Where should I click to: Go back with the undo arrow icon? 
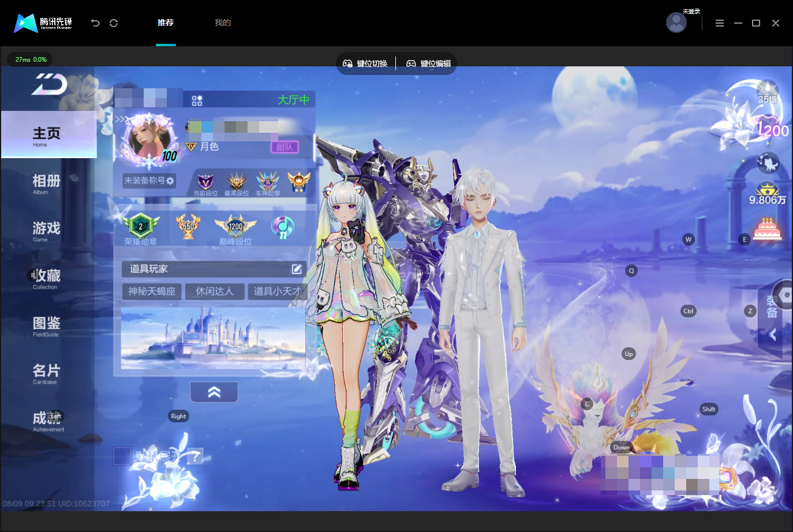pyautogui.click(x=95, y=23)
